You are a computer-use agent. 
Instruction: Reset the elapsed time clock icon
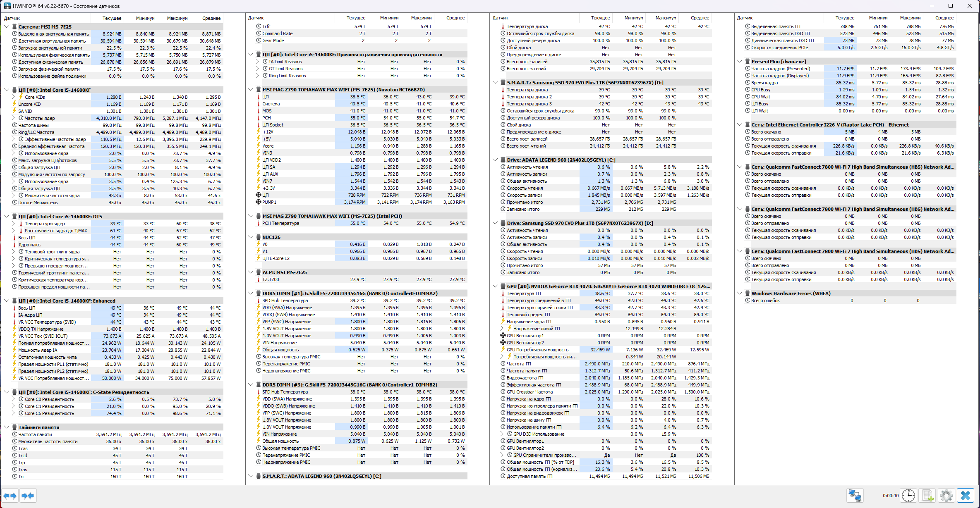908,495
